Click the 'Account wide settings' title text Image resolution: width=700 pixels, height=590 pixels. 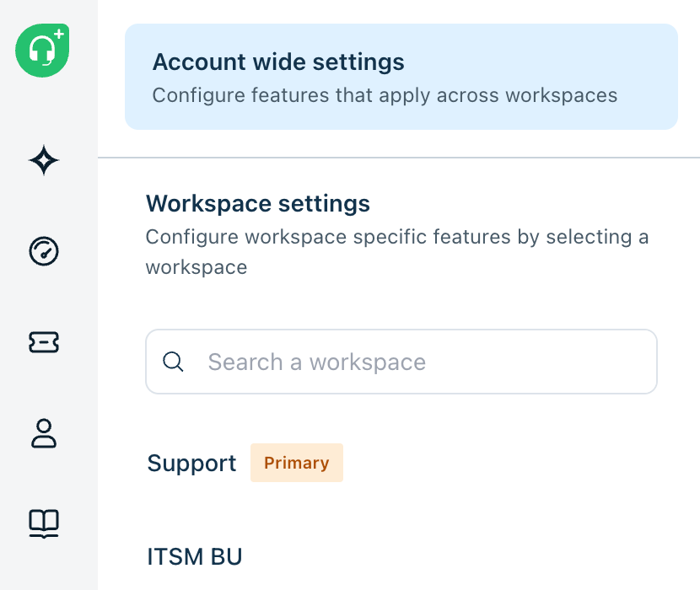pos(278,62)
